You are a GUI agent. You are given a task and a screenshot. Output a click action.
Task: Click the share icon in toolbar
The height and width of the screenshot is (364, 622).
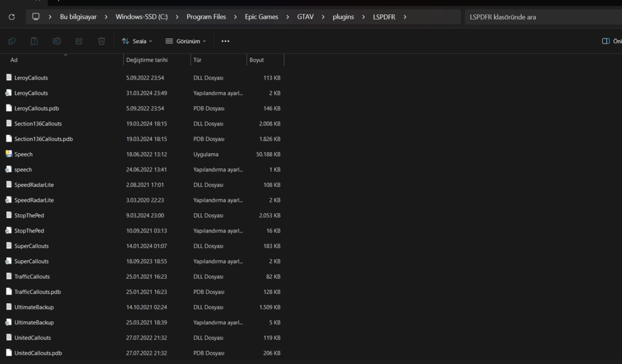coord(80,41)
